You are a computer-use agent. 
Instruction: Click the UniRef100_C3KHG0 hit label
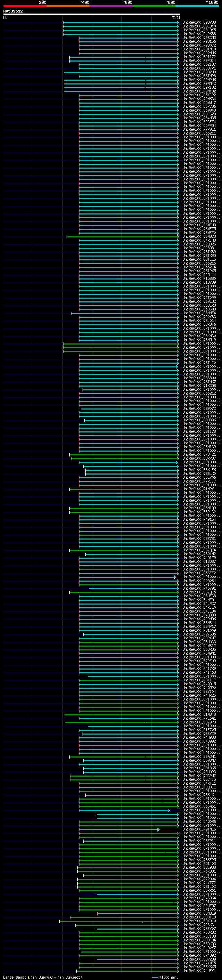coord(199,336)
